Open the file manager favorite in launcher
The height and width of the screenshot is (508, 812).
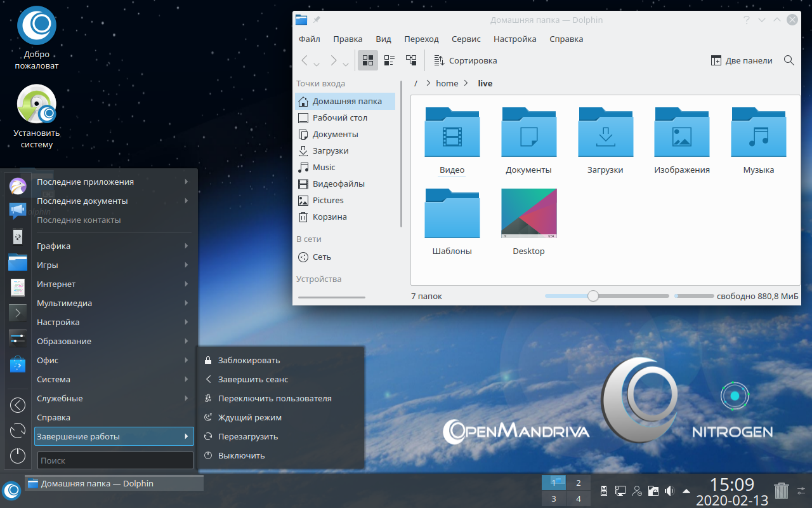click(x=18, y=262)
